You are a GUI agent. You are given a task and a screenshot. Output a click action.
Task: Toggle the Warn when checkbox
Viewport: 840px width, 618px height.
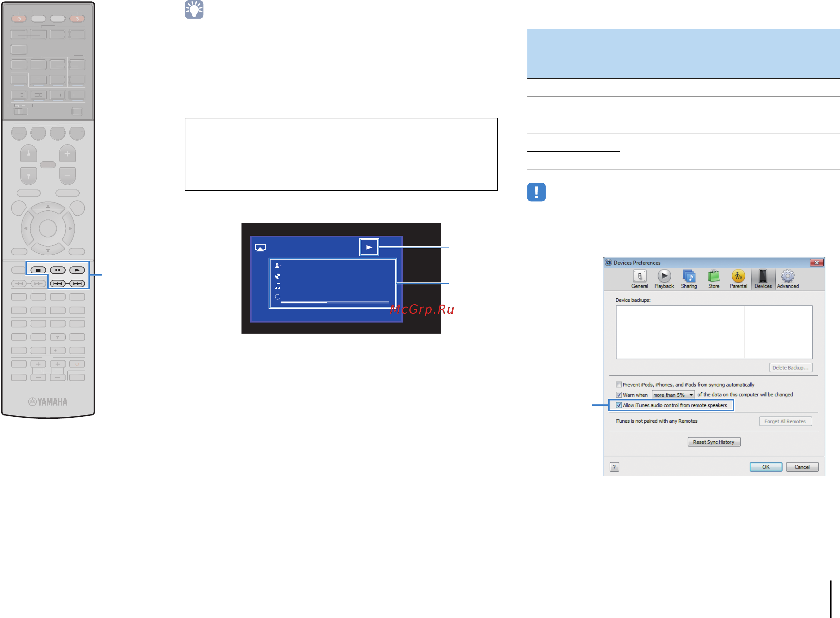(x=619, y=395)
